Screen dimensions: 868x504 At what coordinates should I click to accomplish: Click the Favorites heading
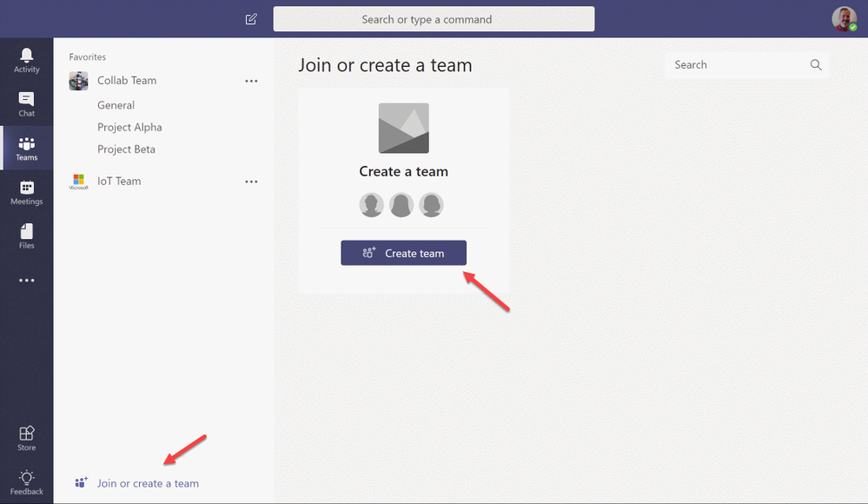point(88,56)
